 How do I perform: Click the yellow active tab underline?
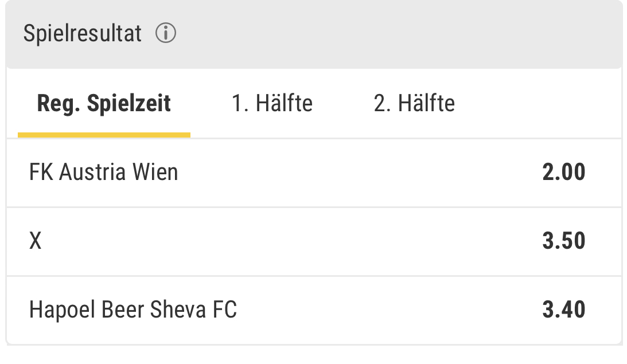pos(104,135)
